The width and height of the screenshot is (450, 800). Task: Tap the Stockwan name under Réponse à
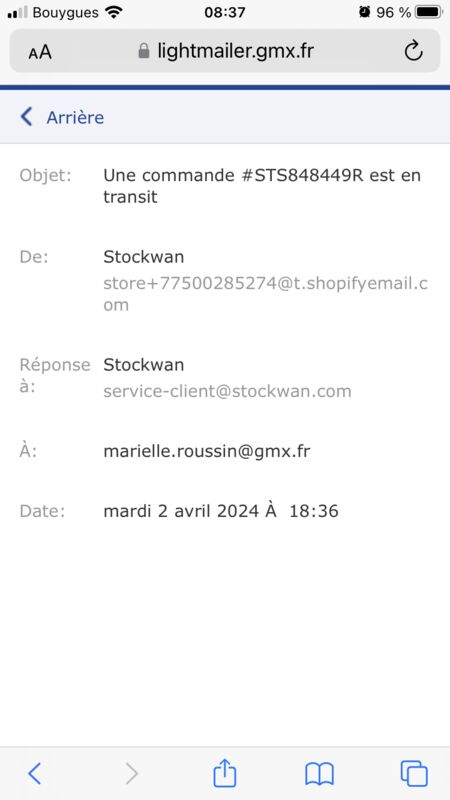coord(143,365)
